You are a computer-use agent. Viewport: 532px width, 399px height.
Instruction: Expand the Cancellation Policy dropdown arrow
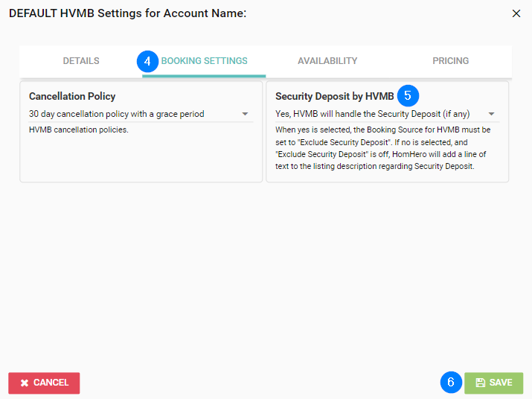coord(245,115)
